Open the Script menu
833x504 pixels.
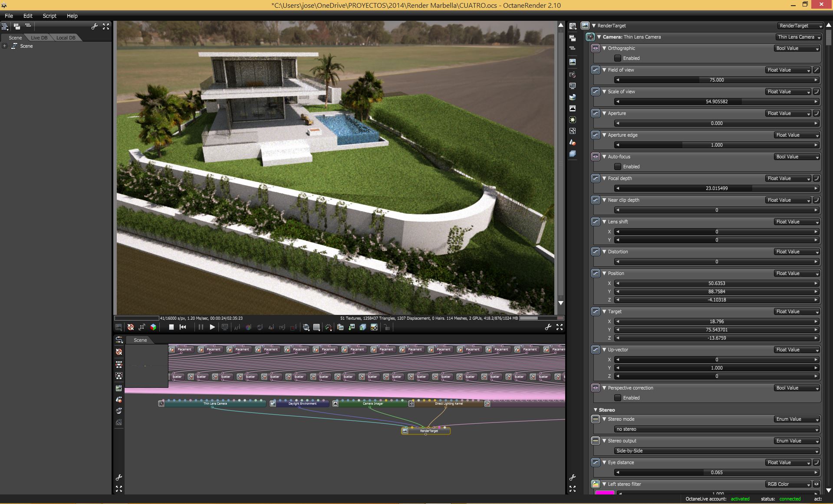point(49,16)
